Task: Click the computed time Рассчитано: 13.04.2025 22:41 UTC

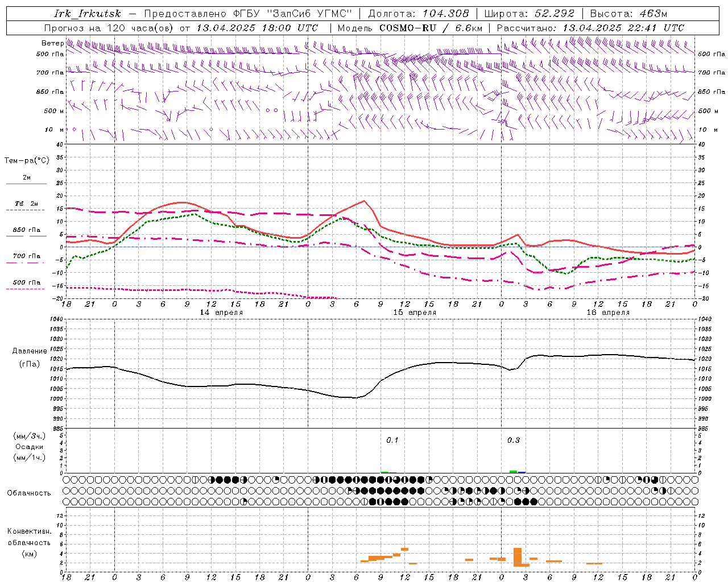Action: (x=590, y=28)
